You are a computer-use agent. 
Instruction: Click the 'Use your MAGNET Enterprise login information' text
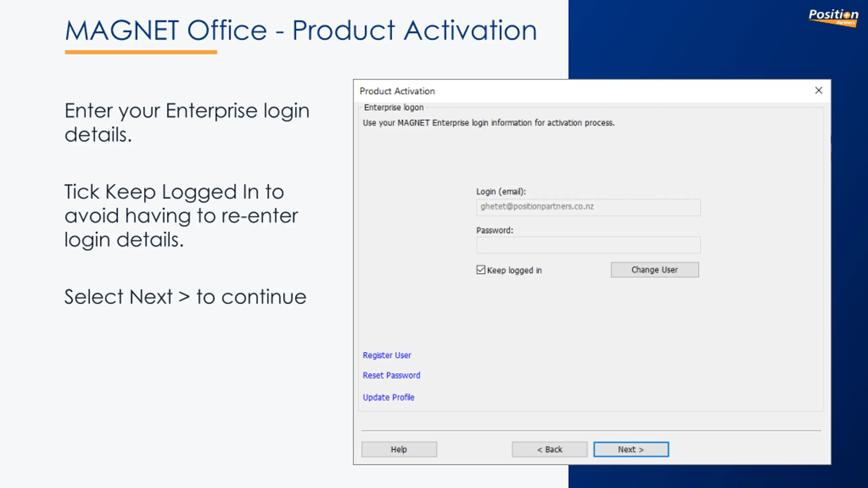[489, 123]
